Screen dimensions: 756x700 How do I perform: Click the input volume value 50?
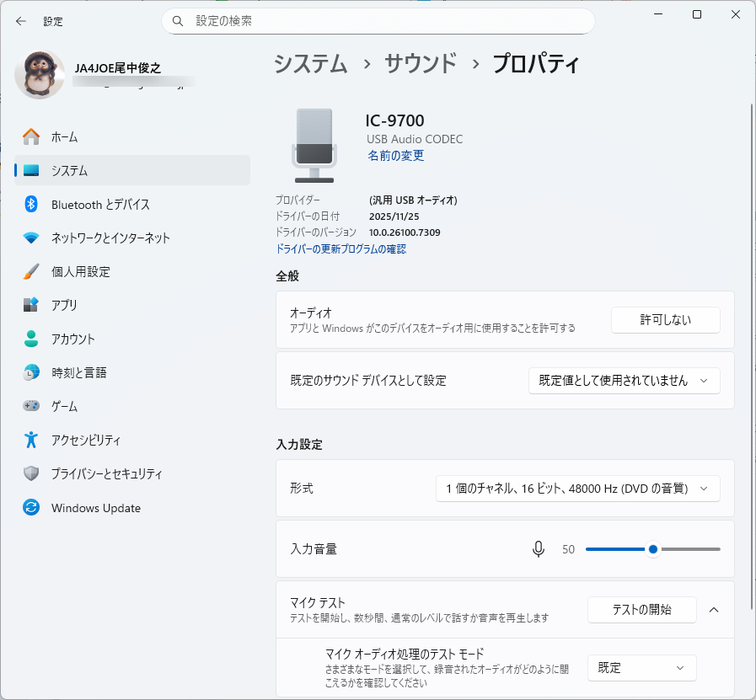pyautogui.click(x=568, y=549)
